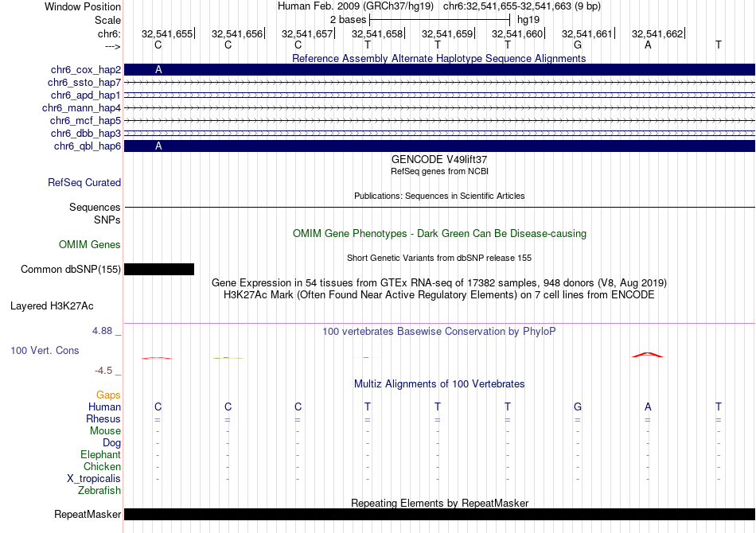756x533 pixels.
Task: Click the Layered H3K27Ac label
Action: (52, 306)
